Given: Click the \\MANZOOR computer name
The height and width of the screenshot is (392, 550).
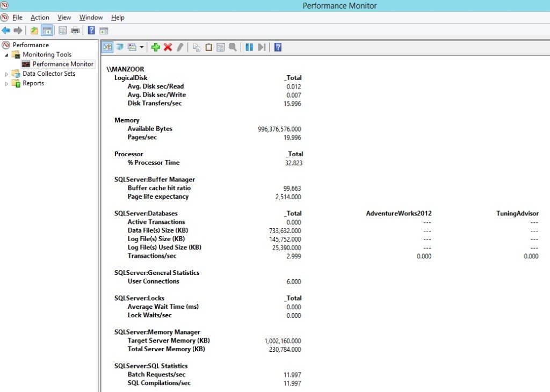Looking at the screenshot, I should point(126,69).
